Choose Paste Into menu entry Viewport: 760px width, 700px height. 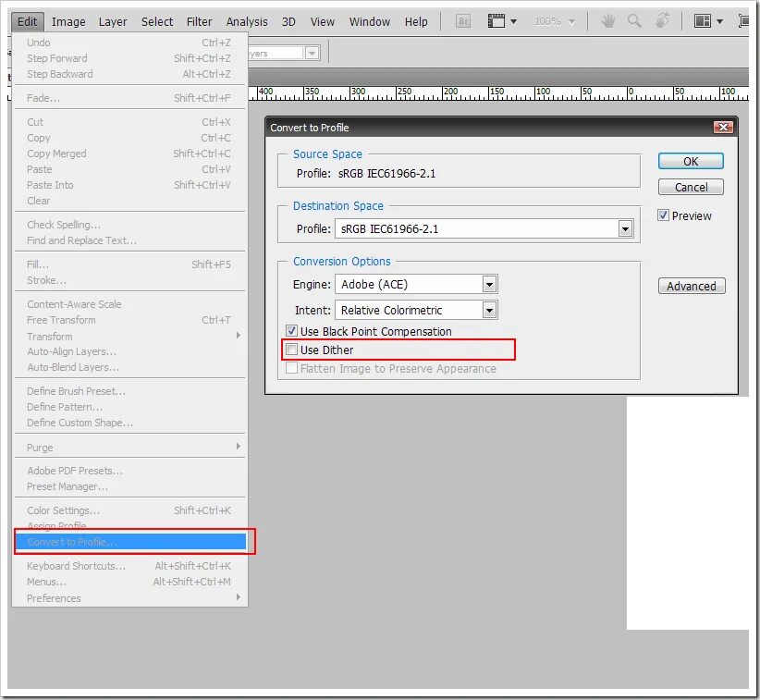[x=130, y=185]
